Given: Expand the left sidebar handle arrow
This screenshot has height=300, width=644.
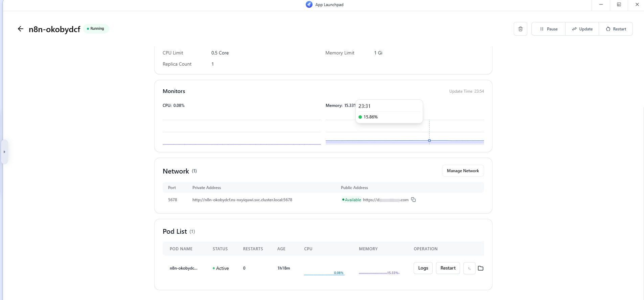Looking at the screenshot, I should point(4,152).
